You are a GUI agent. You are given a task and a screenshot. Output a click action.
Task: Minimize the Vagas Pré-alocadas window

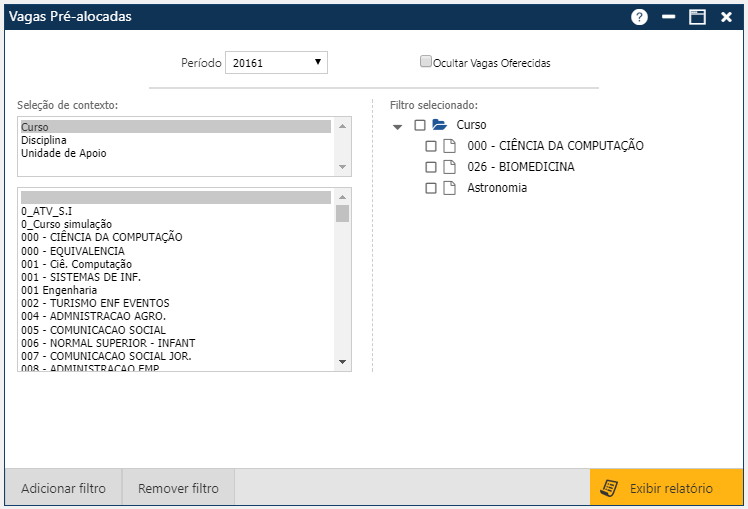668,17
